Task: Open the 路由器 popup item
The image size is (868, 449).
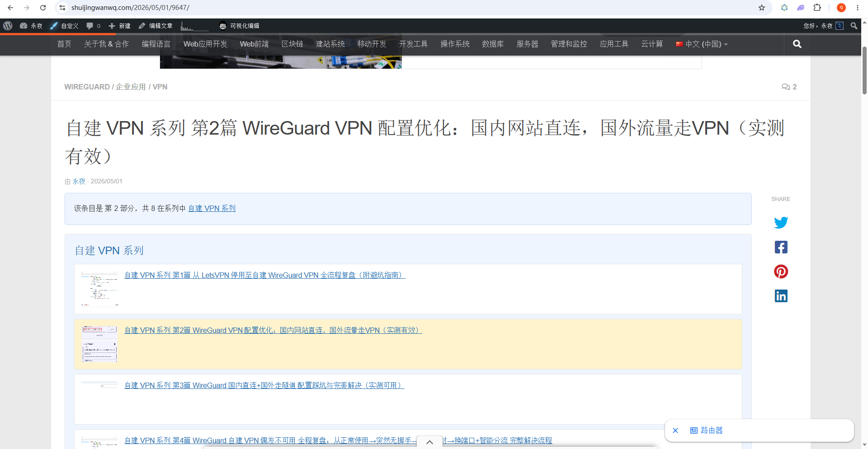Action: tap(707, 430)
